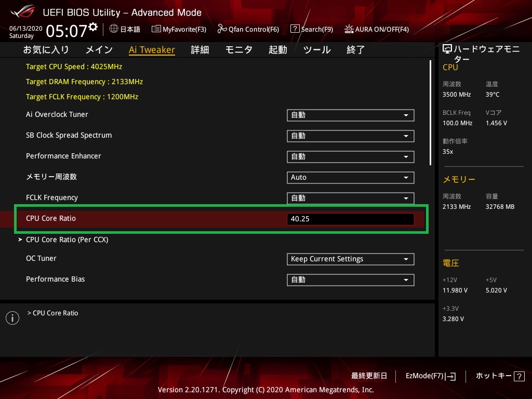Open FCLK Frequency dropdown

[x=351, y=198]
